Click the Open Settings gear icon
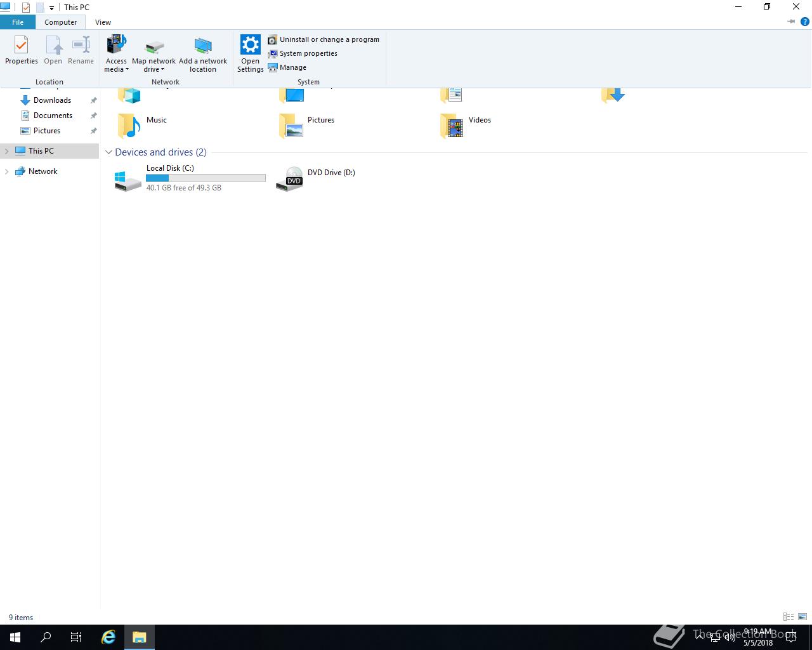Viewport: 812px width, 650px height. click(251, 45)
